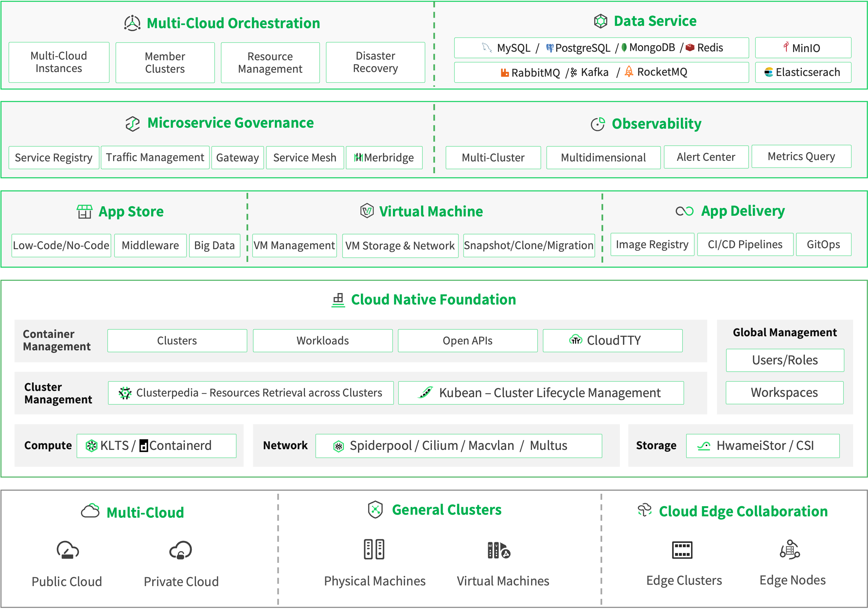
Task: Click the Microservice Governance icon
Action: (133, 124)
